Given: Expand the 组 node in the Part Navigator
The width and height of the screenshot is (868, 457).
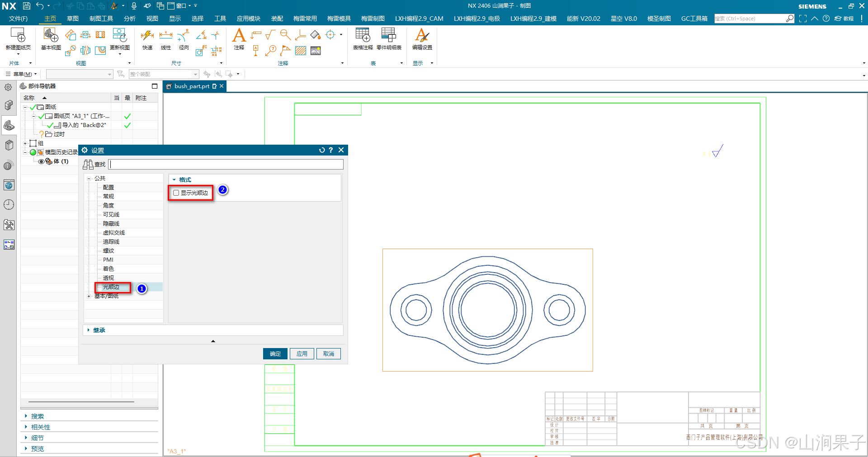Looking at the screenshot, I should (x=25, y=143).
